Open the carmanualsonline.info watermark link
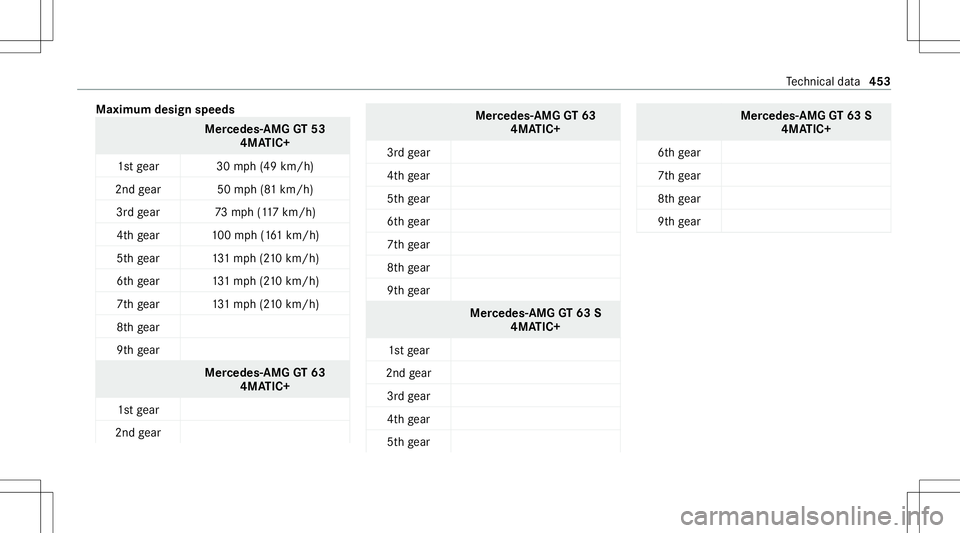 coord(812,516)
